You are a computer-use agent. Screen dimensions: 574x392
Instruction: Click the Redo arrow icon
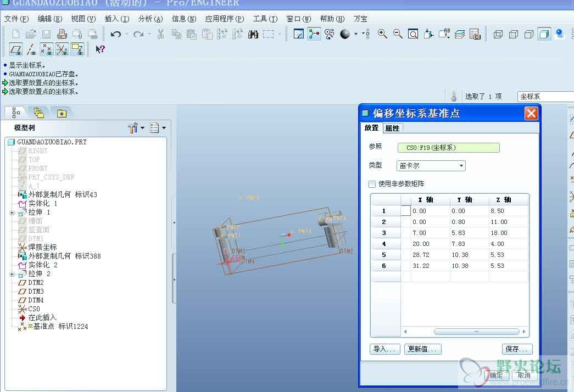pyautogui.click(x=138, y=34)
